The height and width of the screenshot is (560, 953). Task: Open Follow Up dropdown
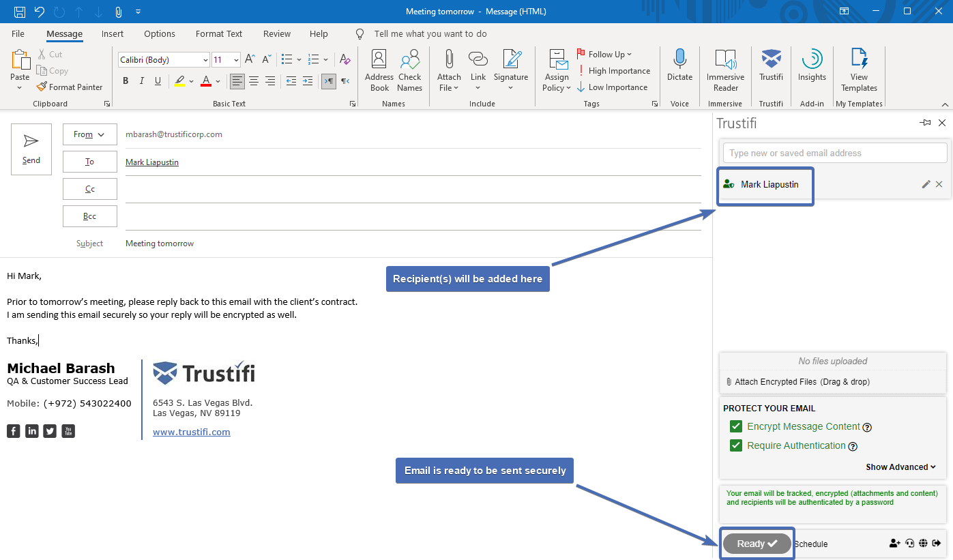[x=604, y=55]
